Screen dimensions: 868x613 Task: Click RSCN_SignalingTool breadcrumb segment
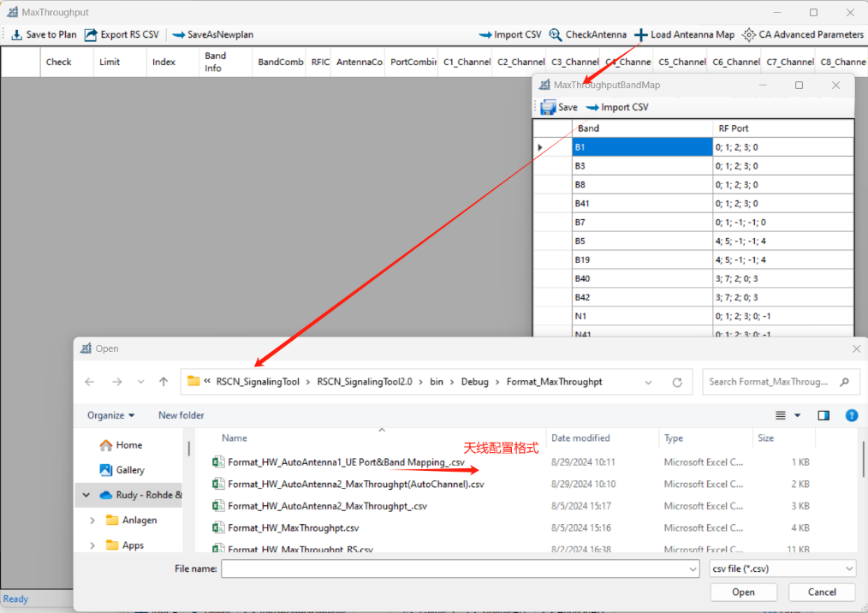[x=258, y=382]
